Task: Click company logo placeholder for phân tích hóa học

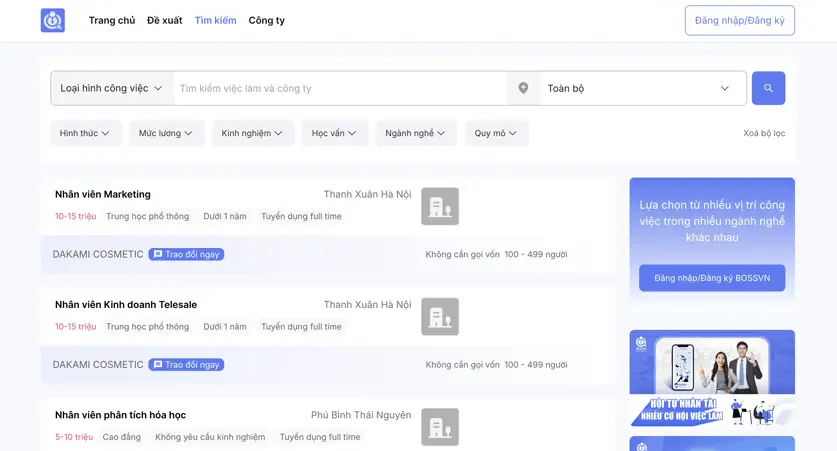Action: (x=440, y=426)
